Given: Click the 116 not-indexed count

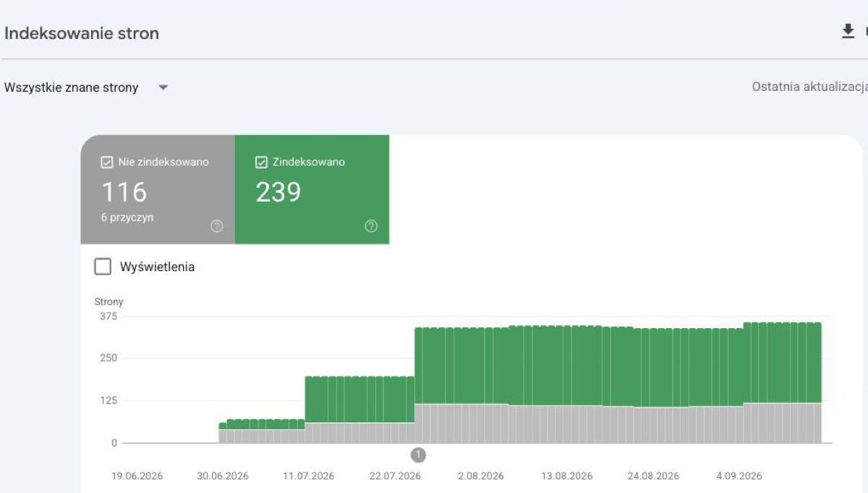Looking at the screenshot, I should pos(124,192).
